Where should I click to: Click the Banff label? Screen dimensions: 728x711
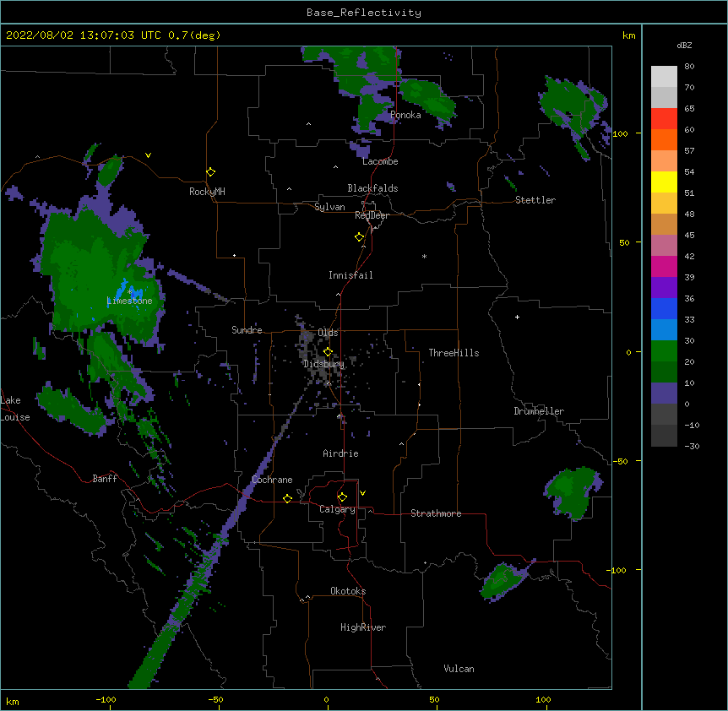[x=105, y=479]
